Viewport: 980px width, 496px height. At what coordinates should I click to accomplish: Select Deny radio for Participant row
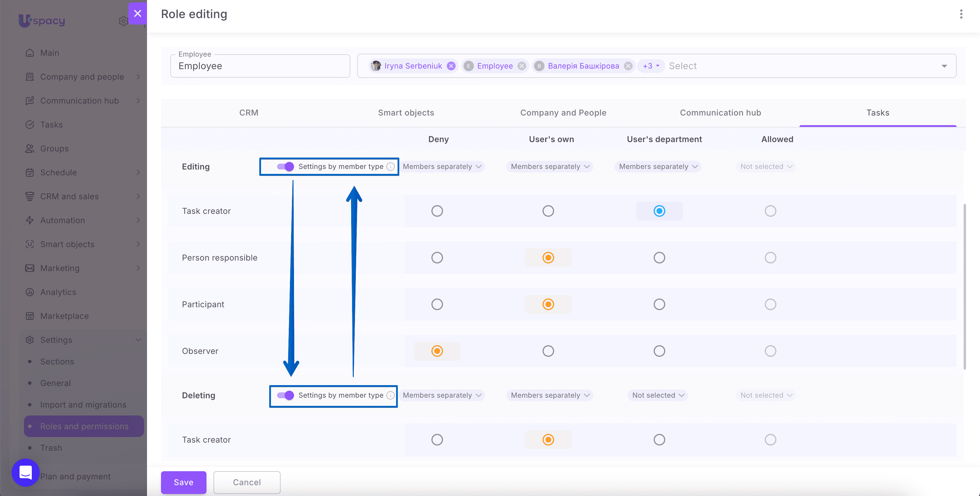point(437,304)
